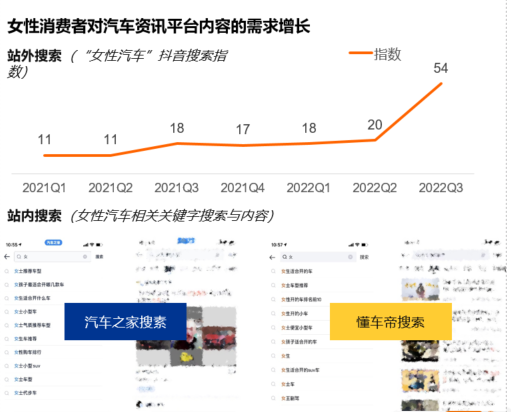Tap the back arrow in the Autohome search screen

tap(7, 257)
